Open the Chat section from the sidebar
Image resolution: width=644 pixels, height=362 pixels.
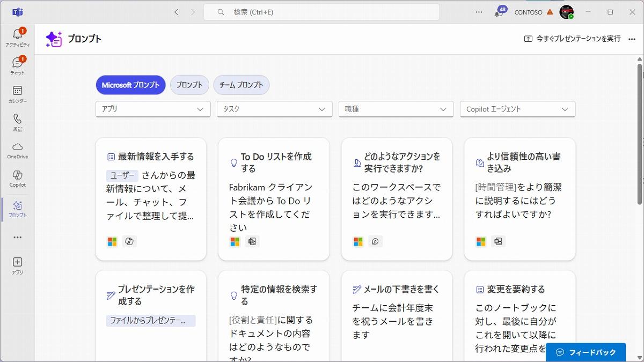click(17, 64)
